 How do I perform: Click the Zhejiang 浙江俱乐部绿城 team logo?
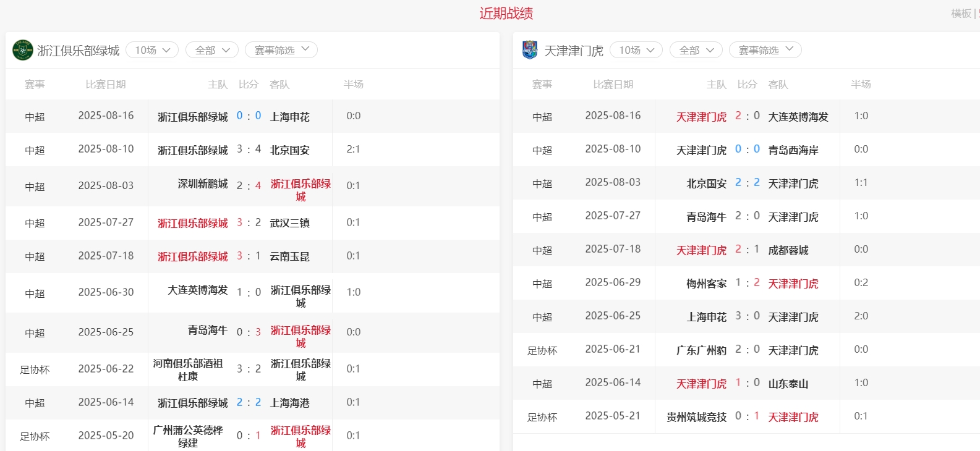point(23,50)
